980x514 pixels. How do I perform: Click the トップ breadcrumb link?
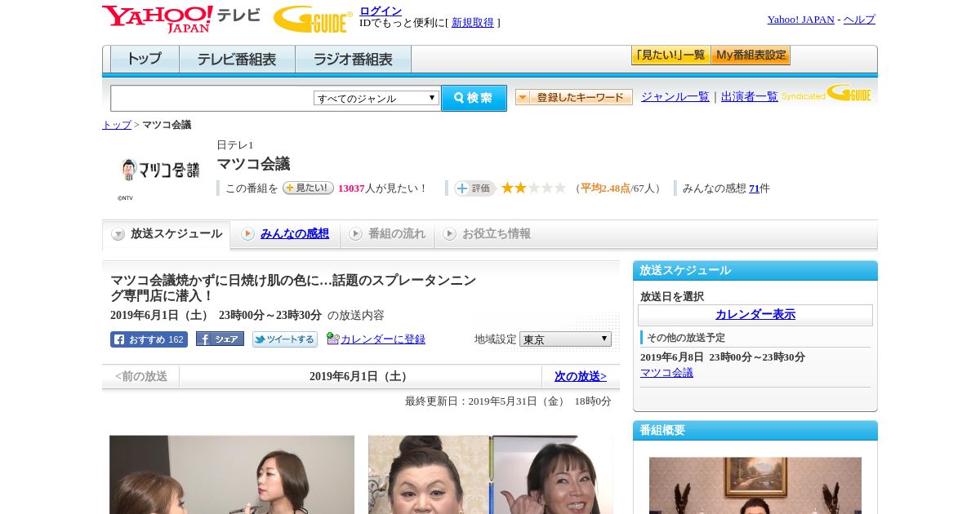pyautogui.click(x=117, y=125)
